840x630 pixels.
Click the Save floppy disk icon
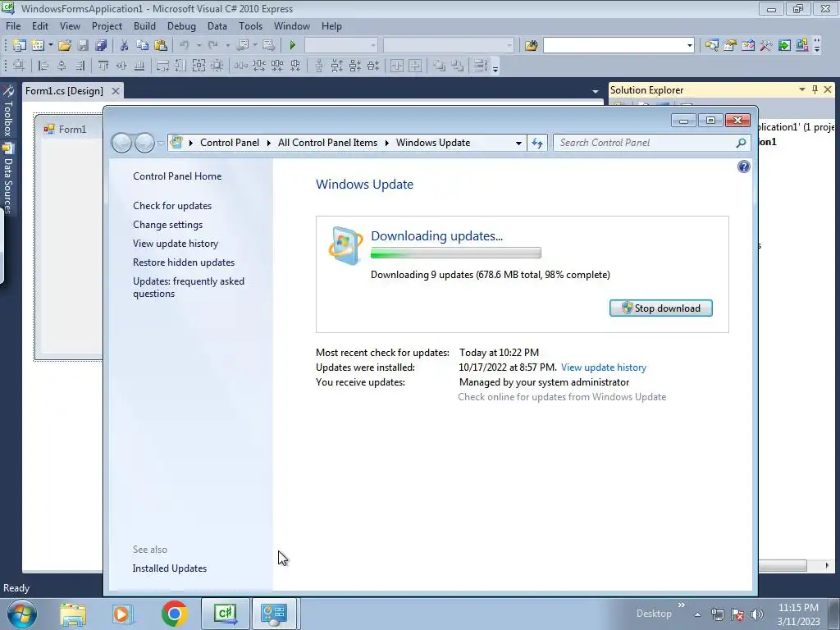coord(83,46)
